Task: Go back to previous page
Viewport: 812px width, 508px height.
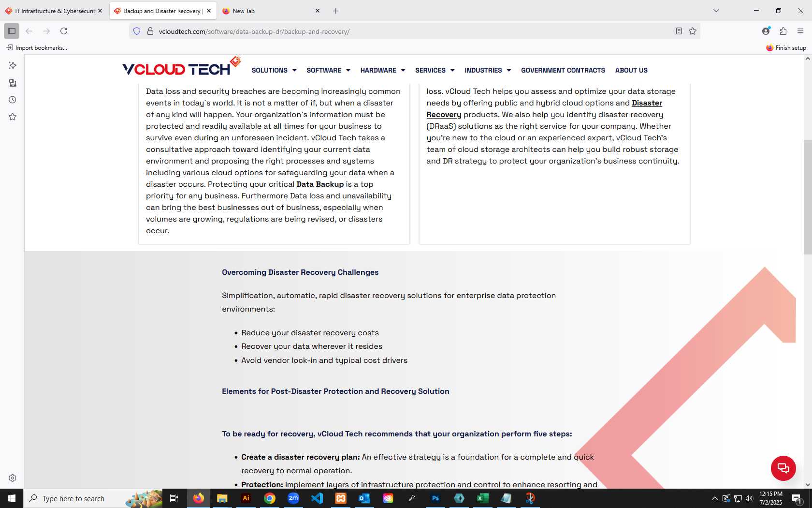Action: (x=29, y=31)
